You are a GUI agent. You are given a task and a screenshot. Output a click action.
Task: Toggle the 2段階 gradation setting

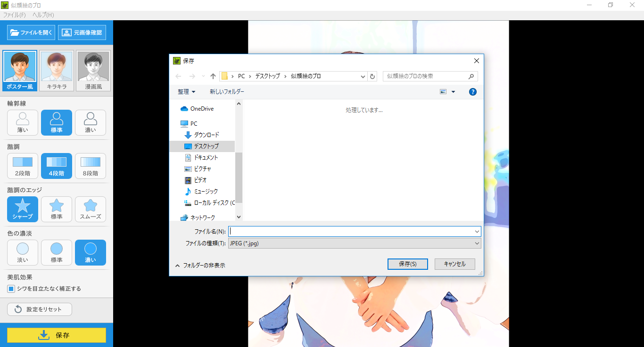pyautogui.click(x=22, y=166)
